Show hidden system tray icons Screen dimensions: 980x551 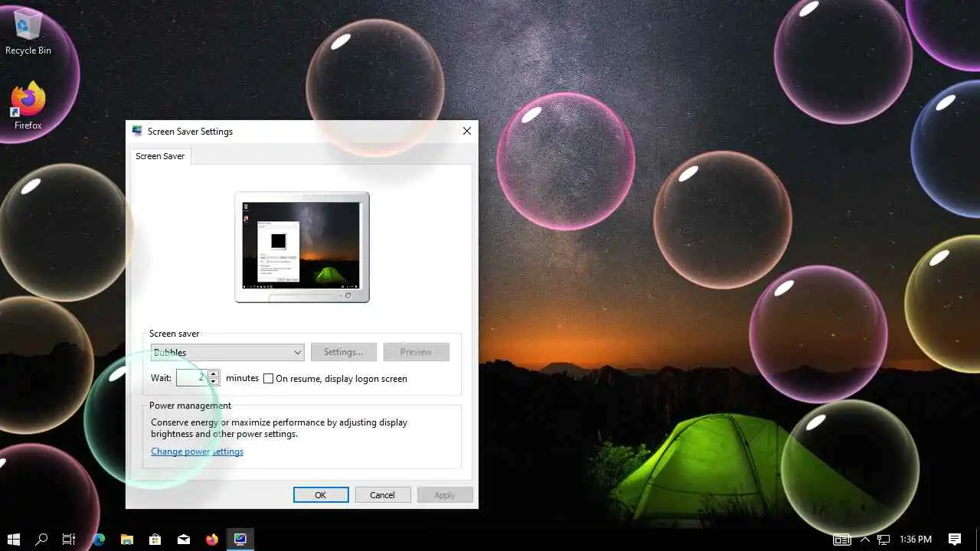pos(864,540)
